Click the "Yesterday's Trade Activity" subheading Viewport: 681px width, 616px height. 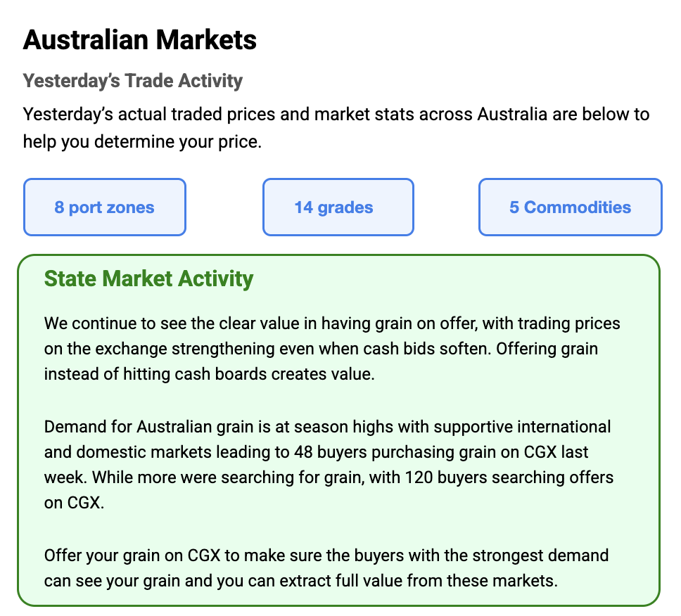[x=133, y=81]
